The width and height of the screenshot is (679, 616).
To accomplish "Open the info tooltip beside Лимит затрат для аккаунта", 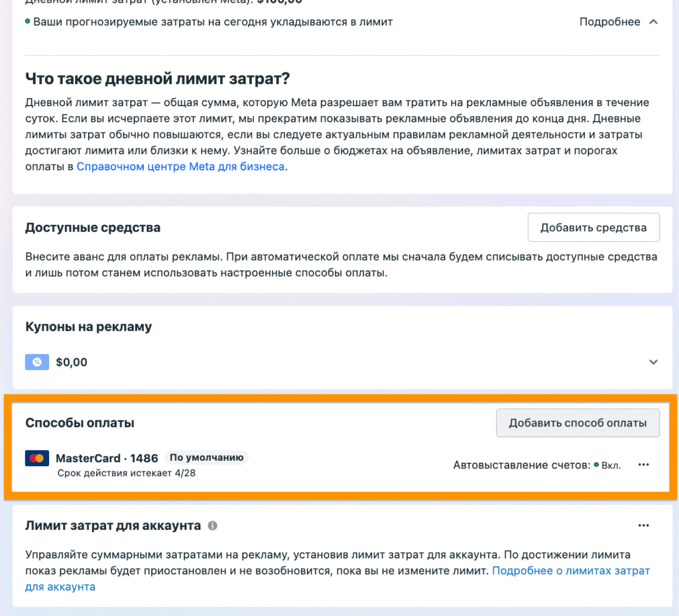I will (x=212, y=526).
